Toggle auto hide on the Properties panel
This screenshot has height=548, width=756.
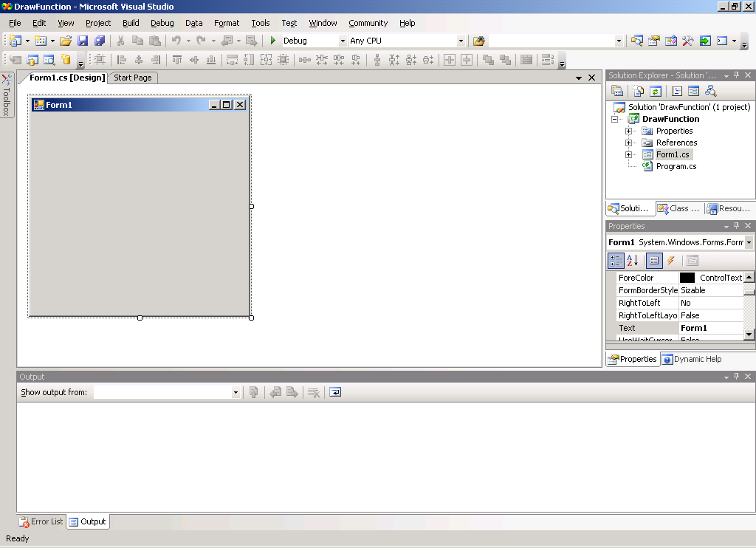736,226
